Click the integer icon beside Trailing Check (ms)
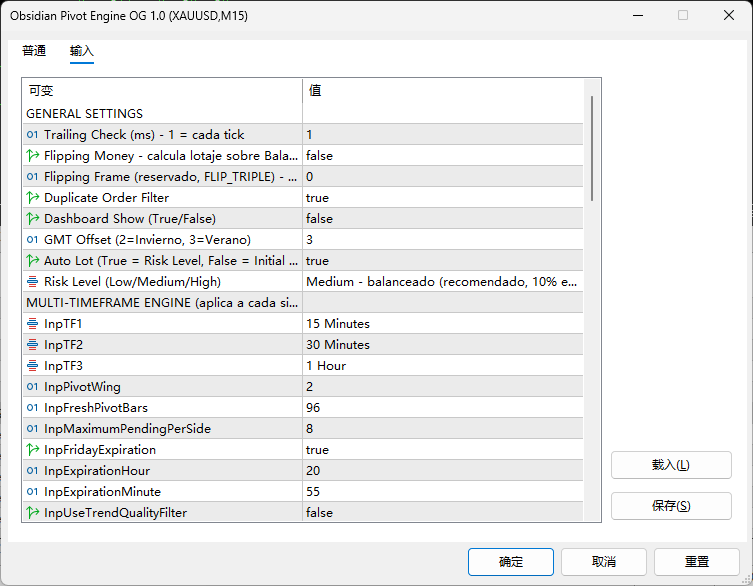 32,134
